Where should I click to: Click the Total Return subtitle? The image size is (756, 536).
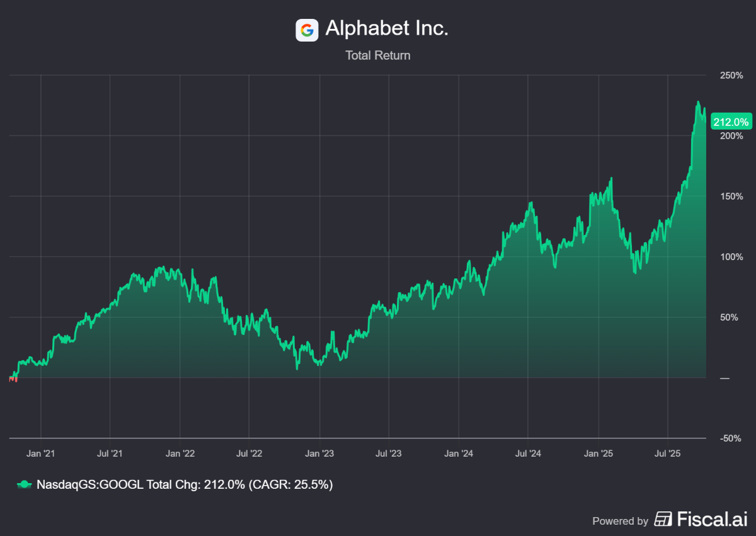point(377,55)
